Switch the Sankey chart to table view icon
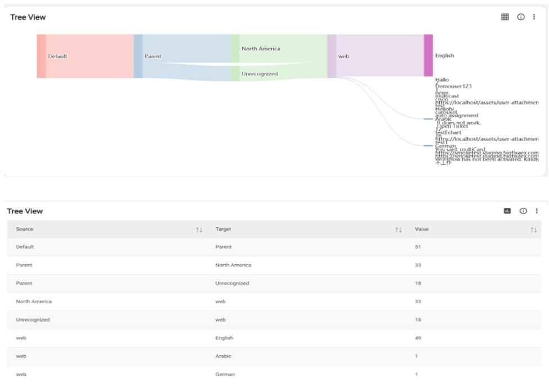 coord(505,17)
